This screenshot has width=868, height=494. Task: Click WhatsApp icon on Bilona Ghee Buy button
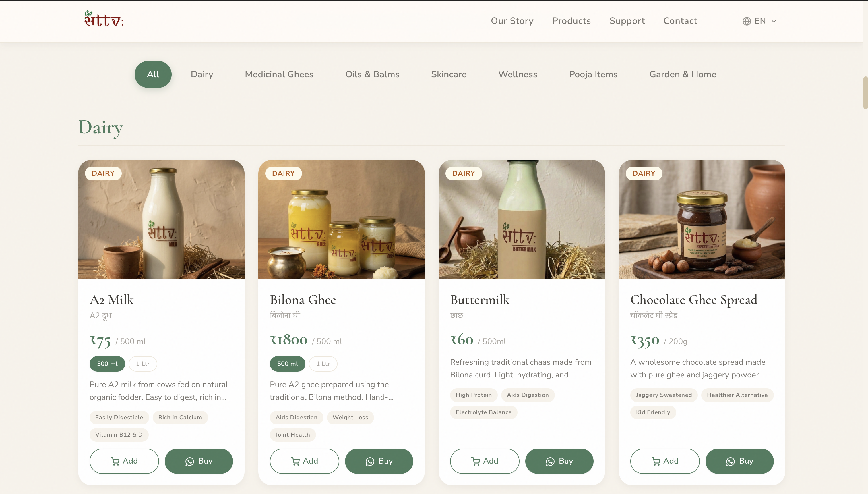point(370,461)
